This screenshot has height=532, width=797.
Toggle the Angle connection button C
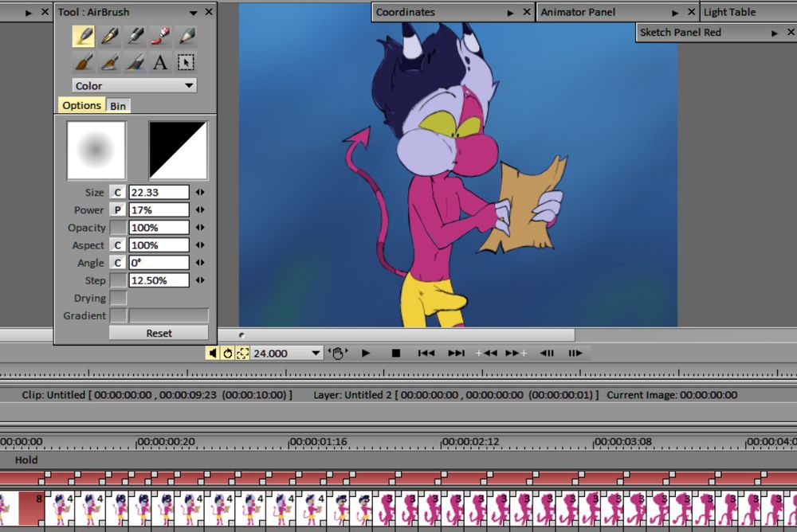click(x=118, y=263)
